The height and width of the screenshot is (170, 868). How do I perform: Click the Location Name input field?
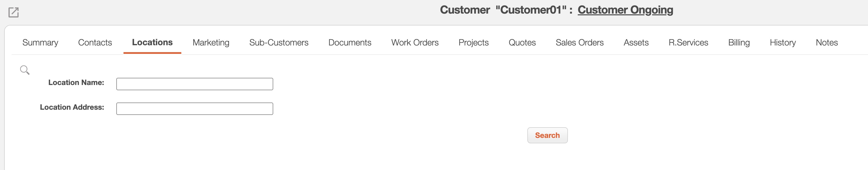tap(195, 84)
